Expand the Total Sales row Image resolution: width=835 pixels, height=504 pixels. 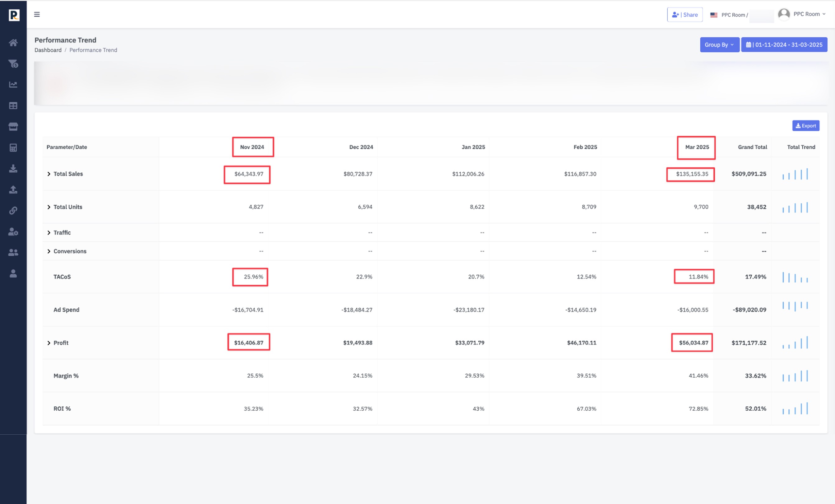49,174
